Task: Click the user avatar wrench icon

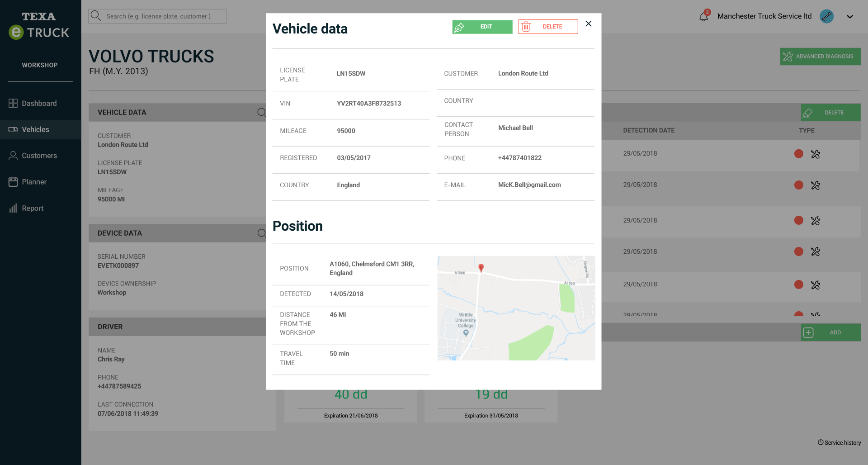Action: click(x=827, y=16)
